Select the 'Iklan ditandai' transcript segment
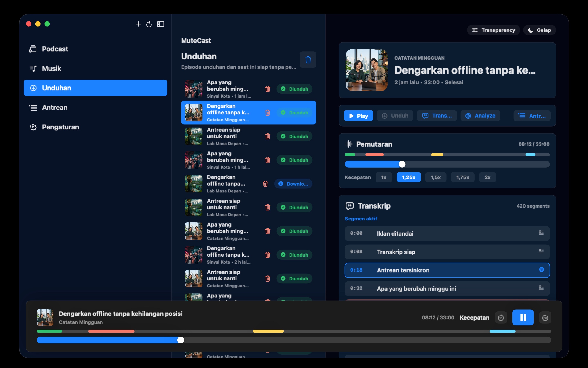Viewport: 588px width, 368px height. (x=447, y=233)
